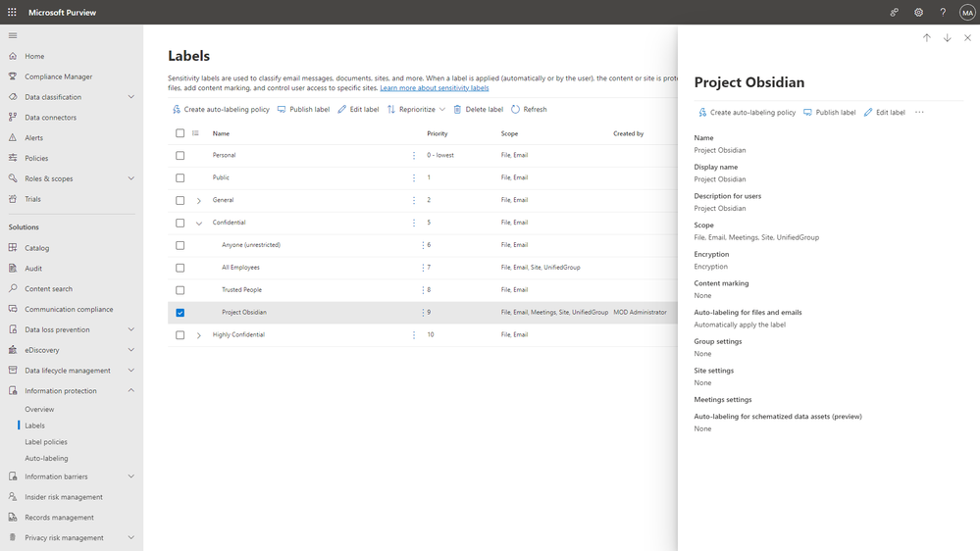This screenshot has height=551, width=980.
Task: Open the Personal row more options dots
Action: tap(414, 155)
